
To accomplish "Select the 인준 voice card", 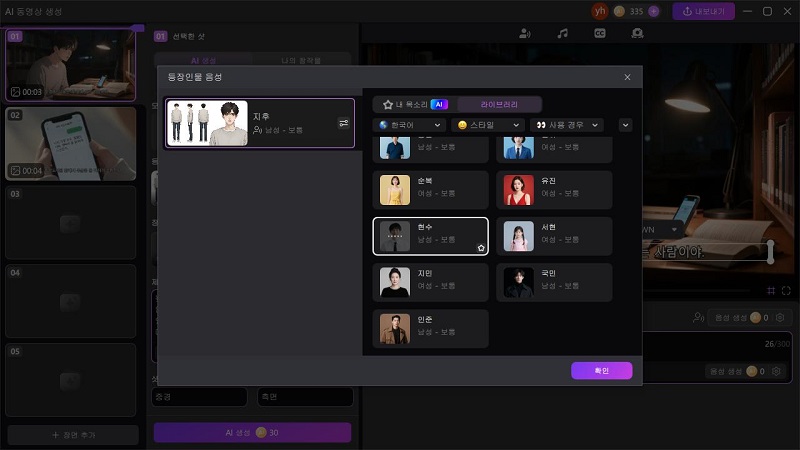I will click(x=431, y=329).
